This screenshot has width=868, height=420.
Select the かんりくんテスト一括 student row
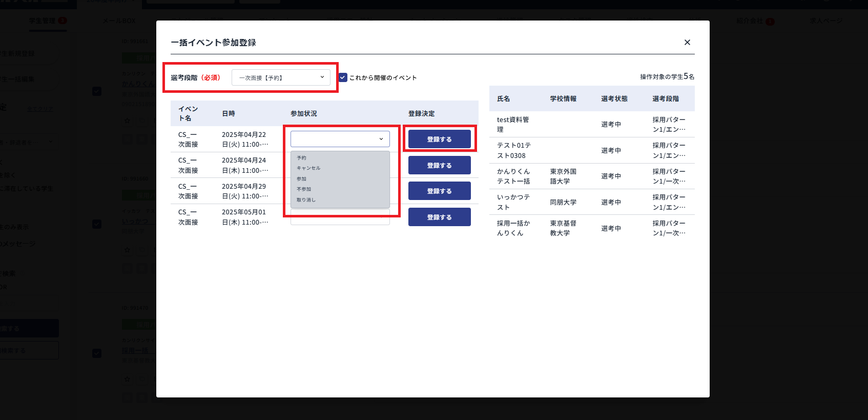(591, 176)
